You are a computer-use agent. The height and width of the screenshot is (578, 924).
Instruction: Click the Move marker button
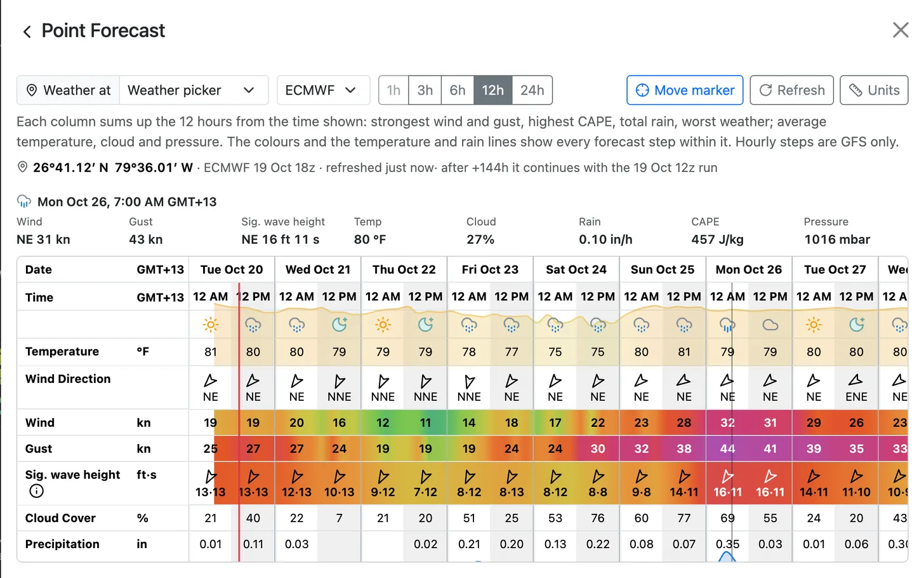pos(685,90)
